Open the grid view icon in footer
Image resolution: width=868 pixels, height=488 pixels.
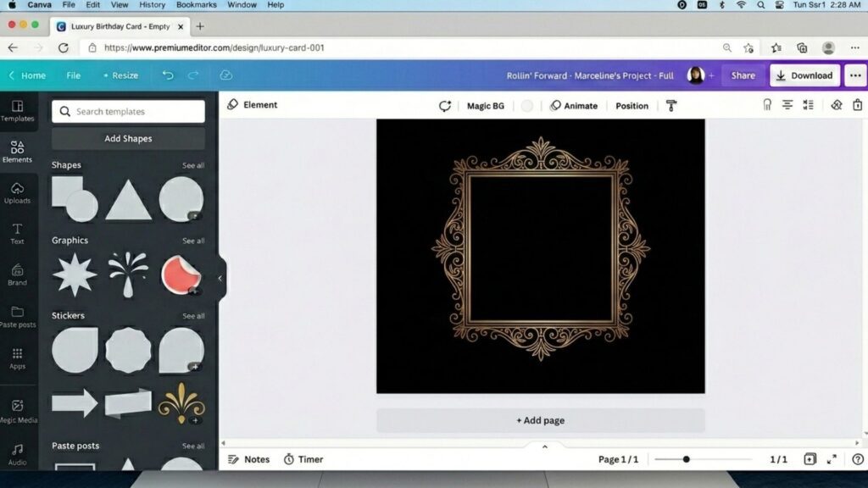[810, 459]
